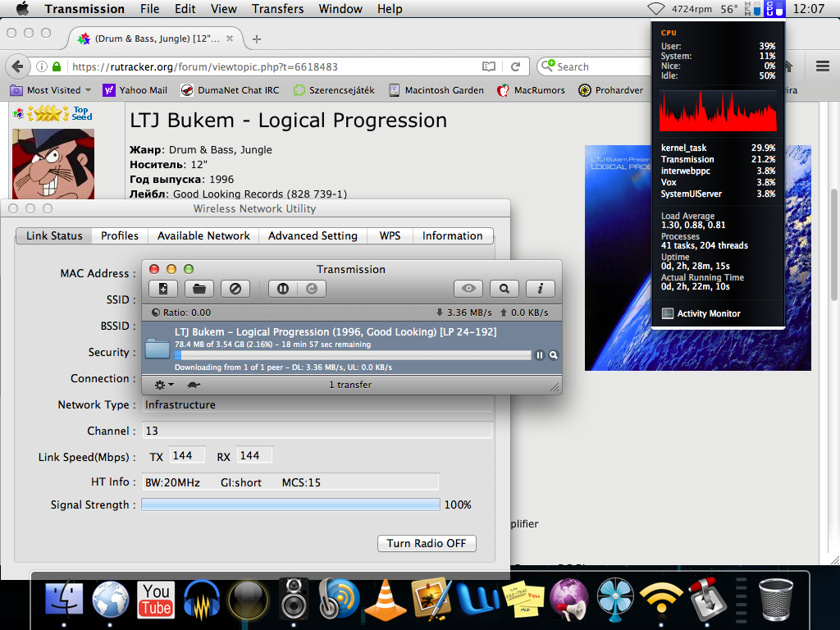Open the Transfers menu
Image resolution: width=840 pixels, height=630 pixels.
pos(277,9)
